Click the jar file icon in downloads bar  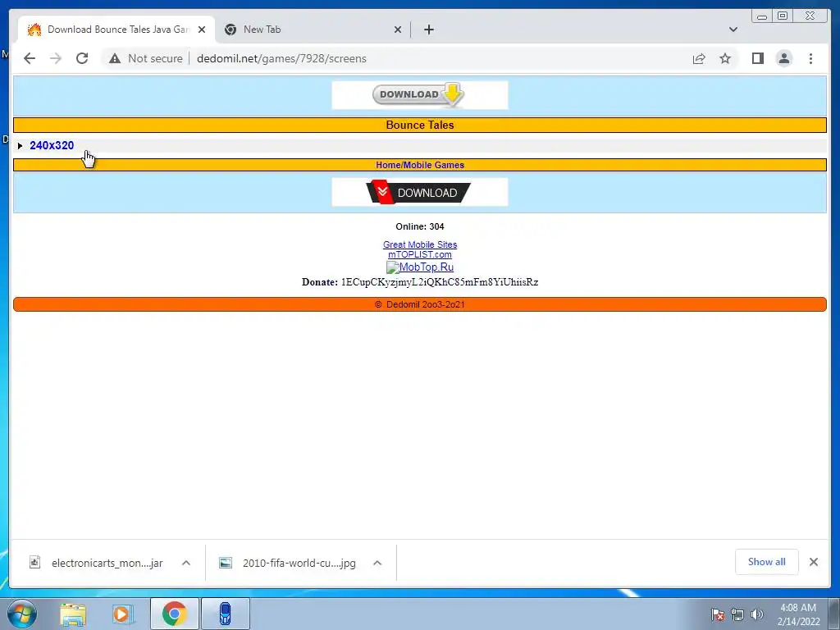point(34,562)
